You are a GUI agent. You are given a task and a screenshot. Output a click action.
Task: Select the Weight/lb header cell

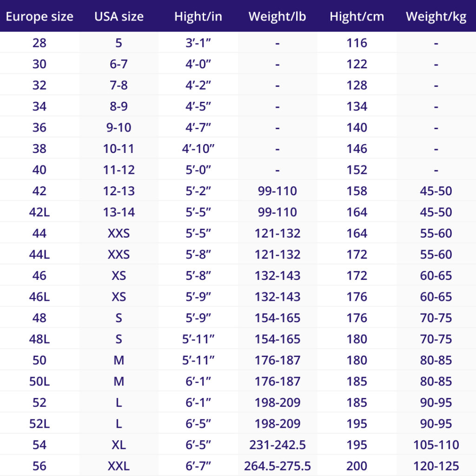click(278, 16)
